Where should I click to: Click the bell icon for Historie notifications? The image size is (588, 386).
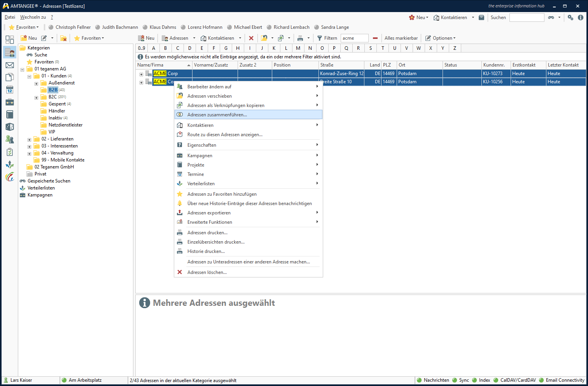click(180, 204)
